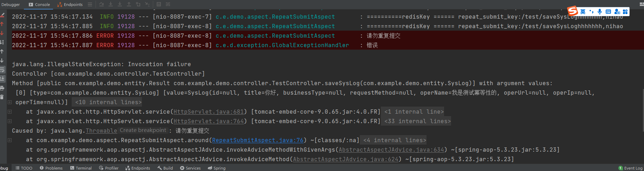This screenshot has height=171, width=644.
Task: Toggle Sogou English/Chinese input mode
Action: pos(583,12)
